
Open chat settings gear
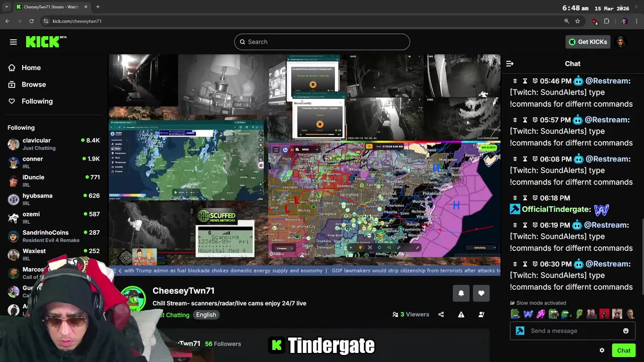(602, 350)
